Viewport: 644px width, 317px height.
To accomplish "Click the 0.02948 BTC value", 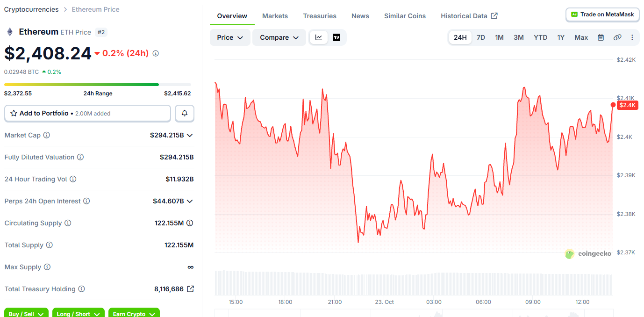I will tap(21, 72).
